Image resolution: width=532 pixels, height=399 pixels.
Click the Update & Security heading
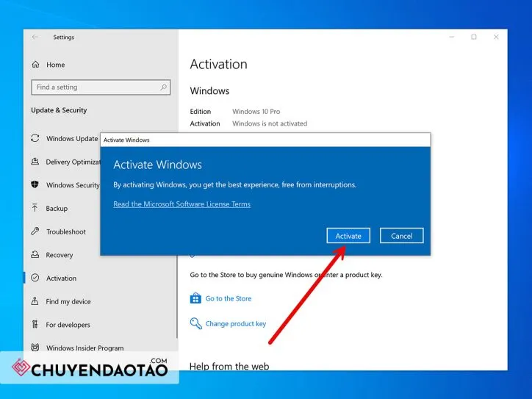click(59, 110)
